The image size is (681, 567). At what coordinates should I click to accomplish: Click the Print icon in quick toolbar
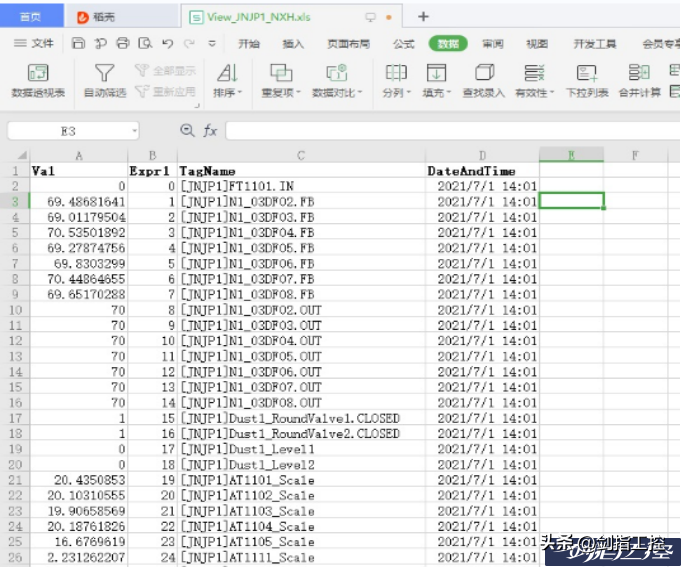[122, 44]
